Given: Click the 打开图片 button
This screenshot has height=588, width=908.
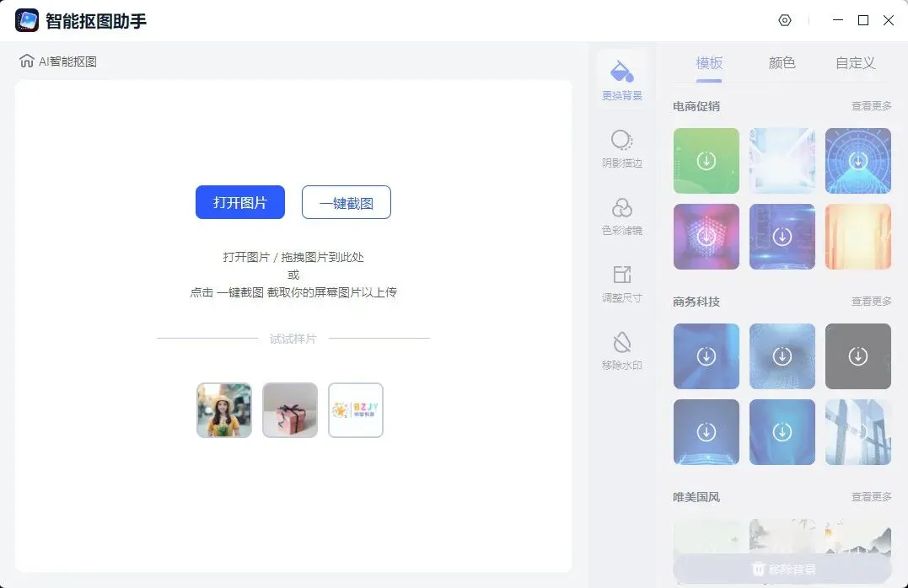Looking at the screenshot, I should point(240,202).
